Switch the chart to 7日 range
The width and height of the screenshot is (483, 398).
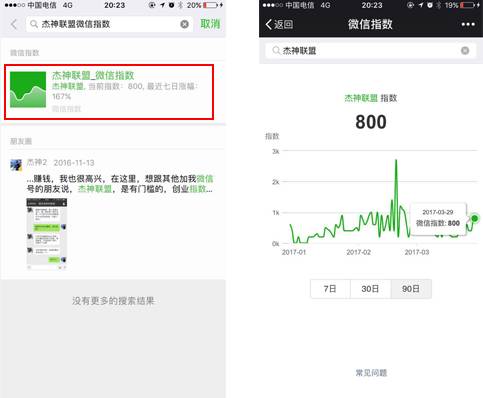pyautogui.click(x=330, y=289)
